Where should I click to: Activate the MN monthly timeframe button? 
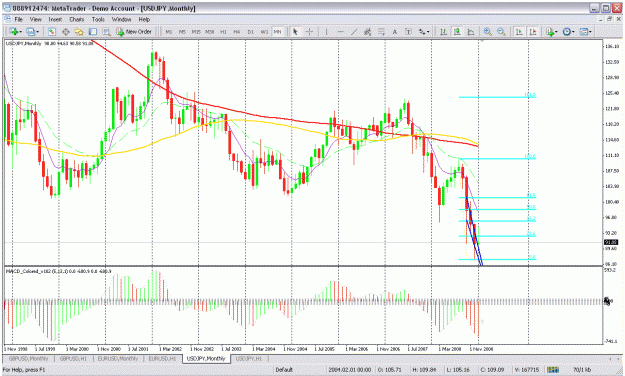click(277, 31)
